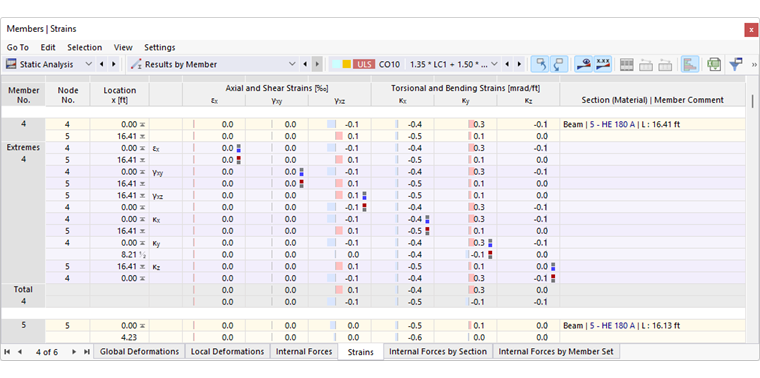Close the Members Strains window
The image size is (760, 378).
751,30
